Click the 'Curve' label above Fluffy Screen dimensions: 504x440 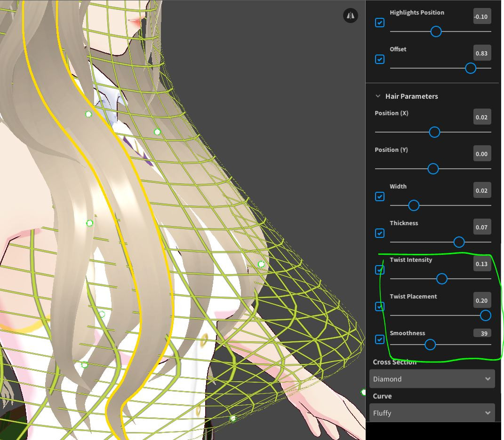point(382,396)
